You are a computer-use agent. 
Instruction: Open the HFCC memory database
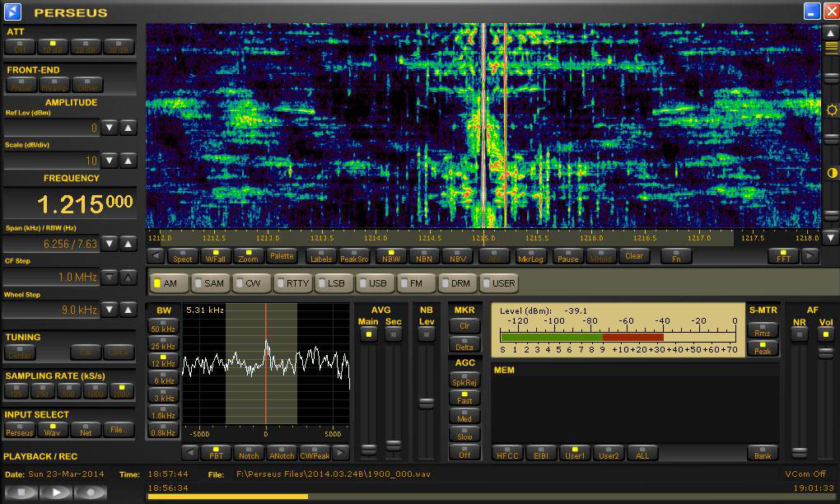tap(507, 453)
